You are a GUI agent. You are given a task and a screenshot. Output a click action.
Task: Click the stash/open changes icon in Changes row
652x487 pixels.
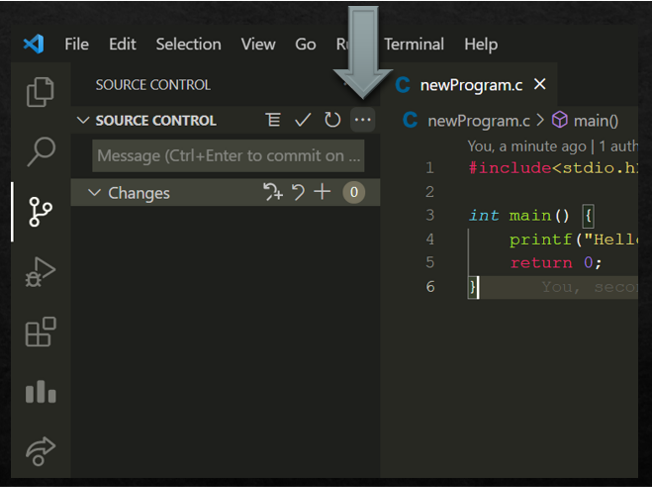coord(273,192)
